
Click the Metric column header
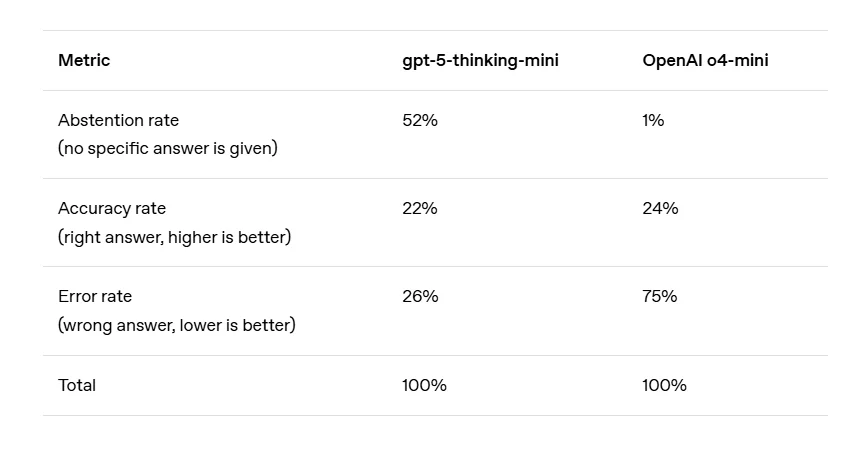click(84, 61)
